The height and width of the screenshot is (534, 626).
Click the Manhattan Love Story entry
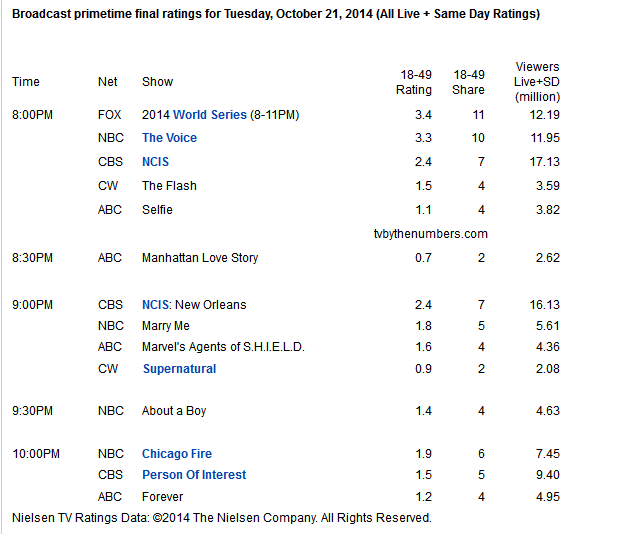click(x=200, y=258)
